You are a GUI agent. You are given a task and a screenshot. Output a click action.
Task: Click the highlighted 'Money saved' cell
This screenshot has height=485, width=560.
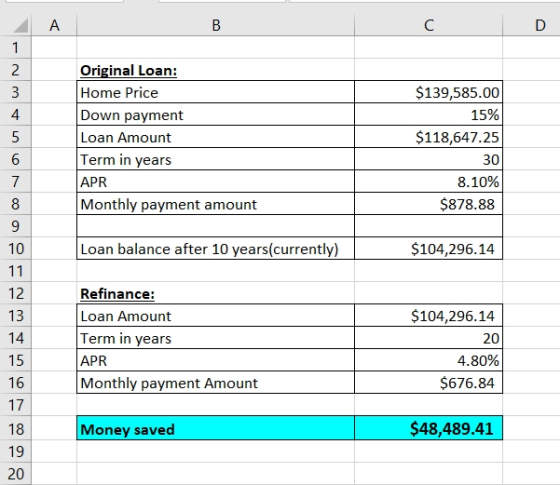click(216, 428)
